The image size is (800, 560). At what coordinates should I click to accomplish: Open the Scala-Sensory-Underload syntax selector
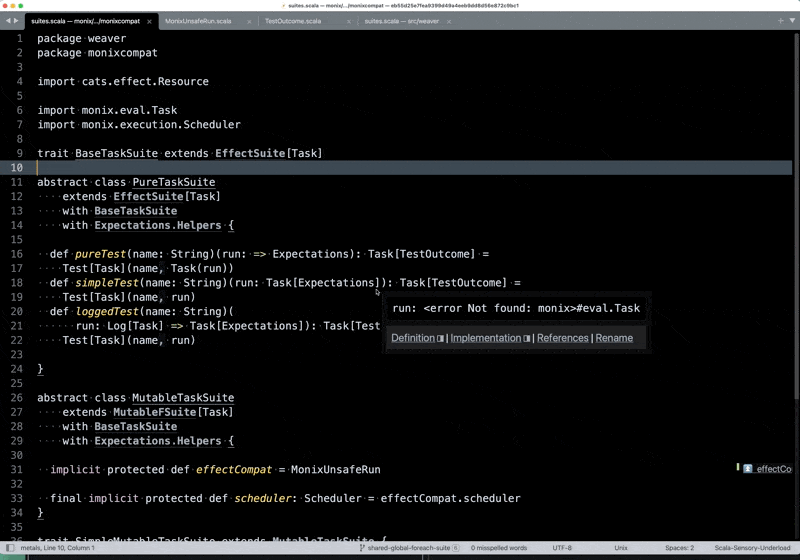click(x=753, y=548)
